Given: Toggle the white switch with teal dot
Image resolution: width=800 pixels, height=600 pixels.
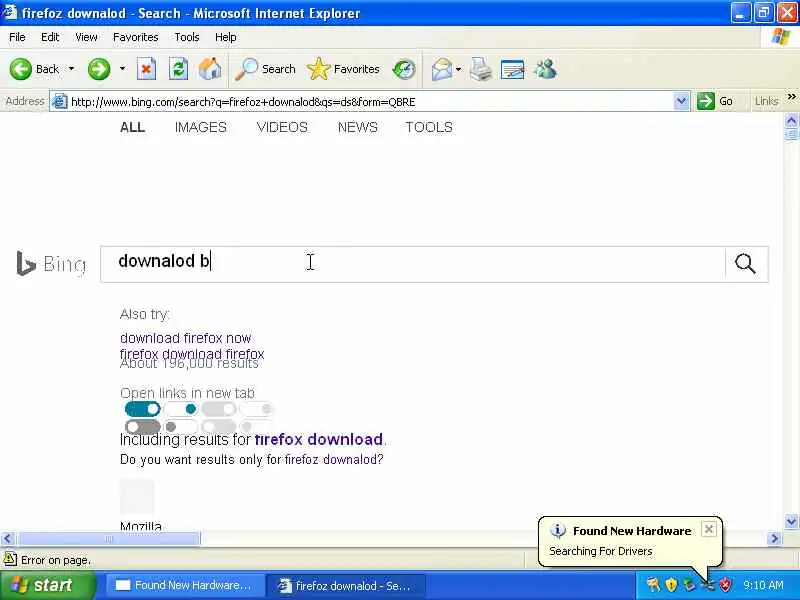Looking at the screenshot, I should point(181,409).
